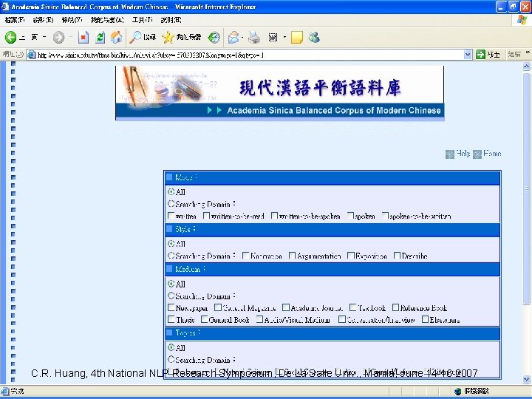Check the Newspaper medium checkbox
This screenshot has width=532, height=399.
pos(171,307)
